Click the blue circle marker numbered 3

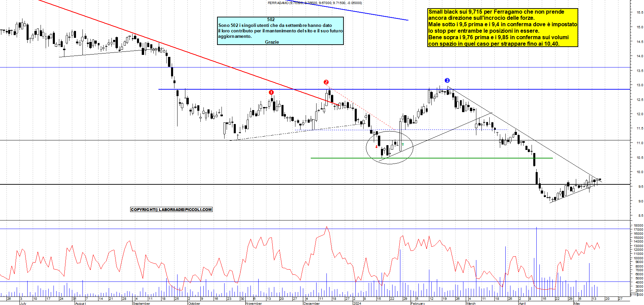click(447, 80)
